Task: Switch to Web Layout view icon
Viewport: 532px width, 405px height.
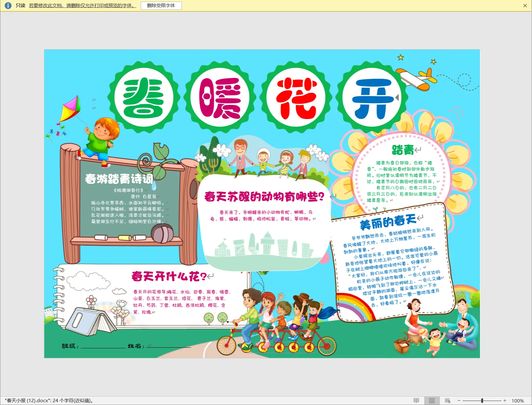Action: pyautogui.click(x=448, y=401)
